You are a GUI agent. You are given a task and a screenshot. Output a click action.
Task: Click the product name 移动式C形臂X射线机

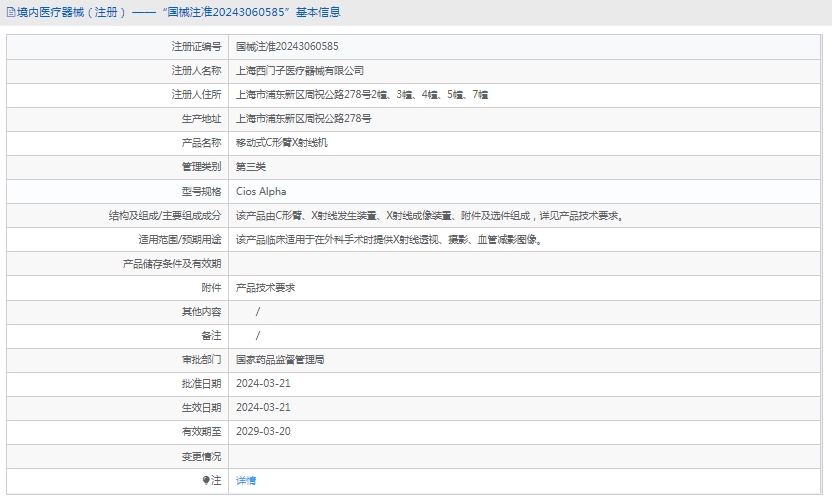[281, 143]
